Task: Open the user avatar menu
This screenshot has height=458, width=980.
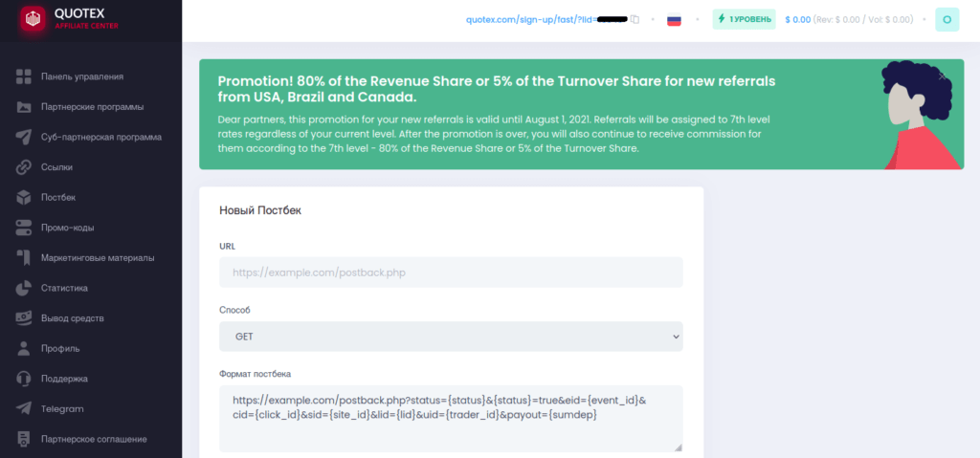Action: pos(947,19)
